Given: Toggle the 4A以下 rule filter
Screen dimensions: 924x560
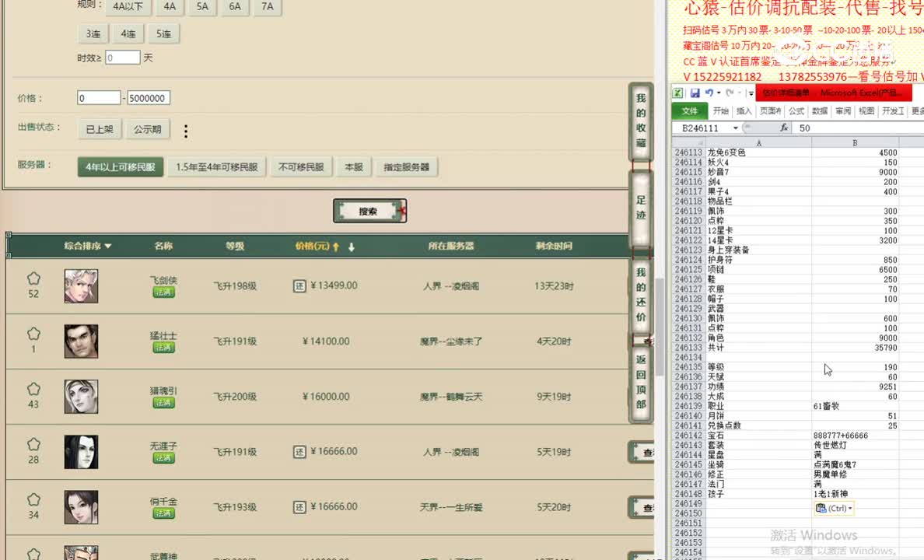Looking at the screenshot, I should pyautogui.click(x=128, y=6).
